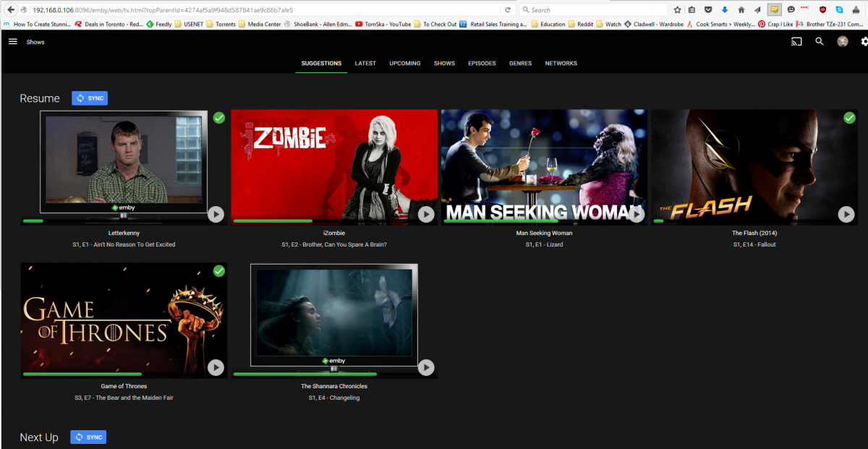868x449 pixels.
Task: Open the user profile avatar
Action: tap(843, 41)
